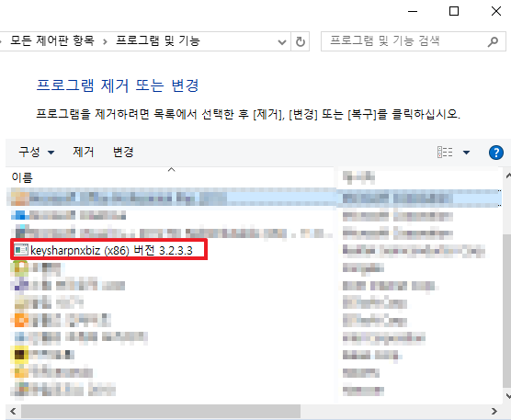Open the 구성 organize dropdown
Image resolution: width=511 pixels, height=420 pixels.
(37, 152)
